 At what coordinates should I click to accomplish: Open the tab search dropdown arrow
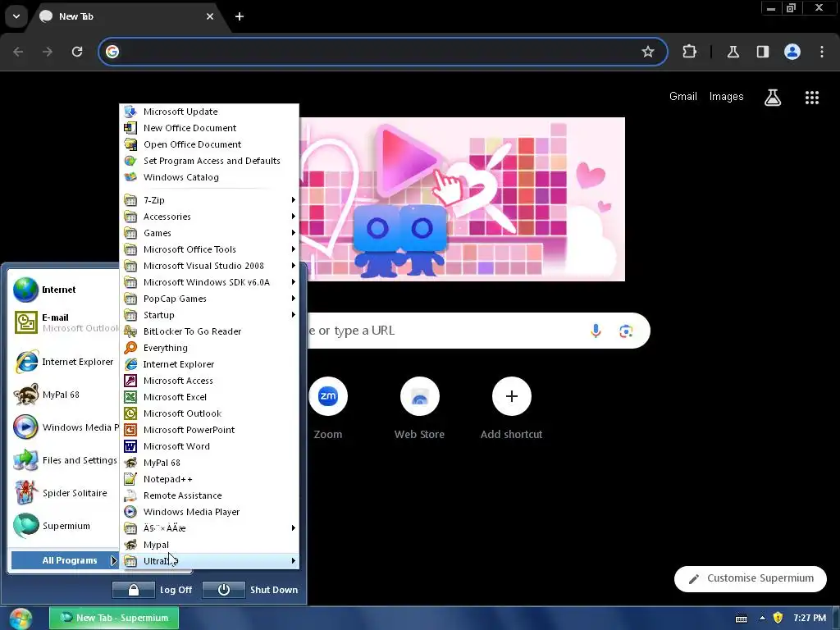16,16
